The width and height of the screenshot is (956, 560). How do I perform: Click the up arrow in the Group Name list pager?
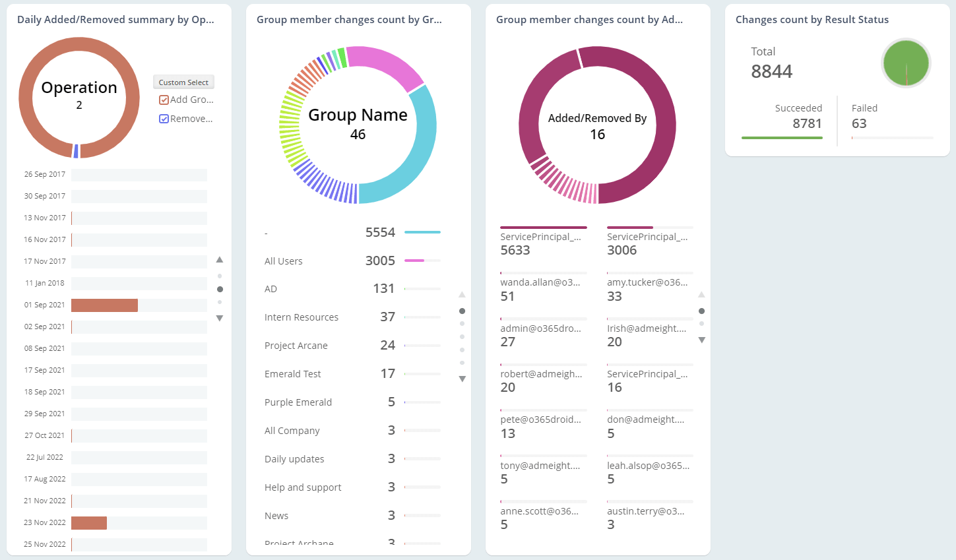pyautogui.click(x=462, y=294)
